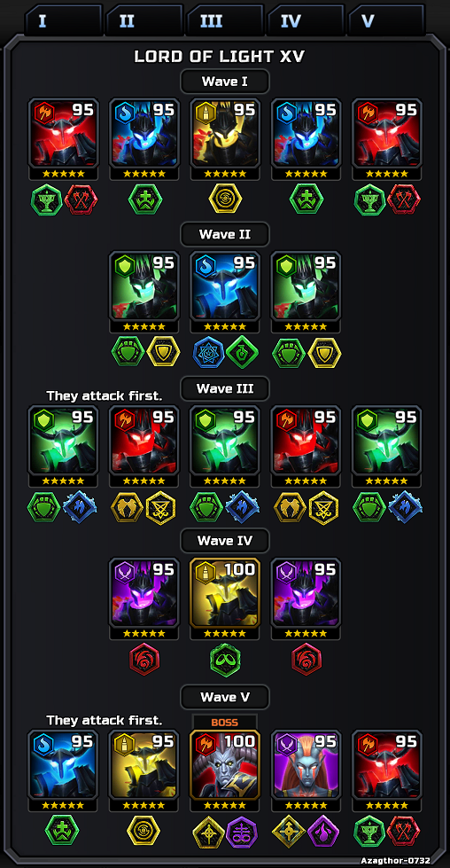Open tab II
This screenshot has width=450, height=868.
click(144, 21)
